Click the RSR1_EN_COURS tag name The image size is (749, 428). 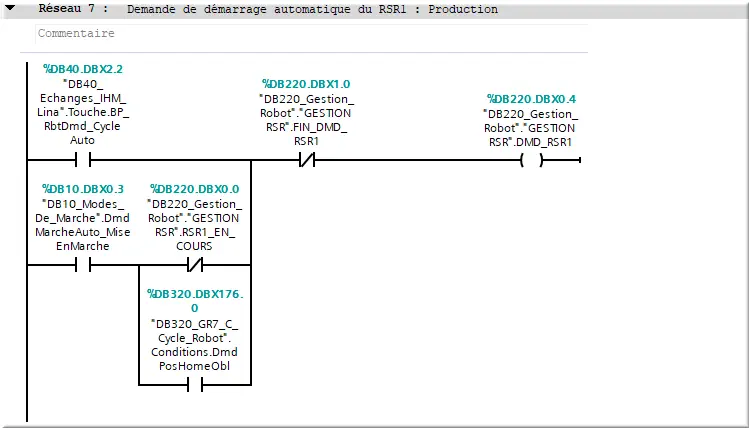tap(194, 225)
